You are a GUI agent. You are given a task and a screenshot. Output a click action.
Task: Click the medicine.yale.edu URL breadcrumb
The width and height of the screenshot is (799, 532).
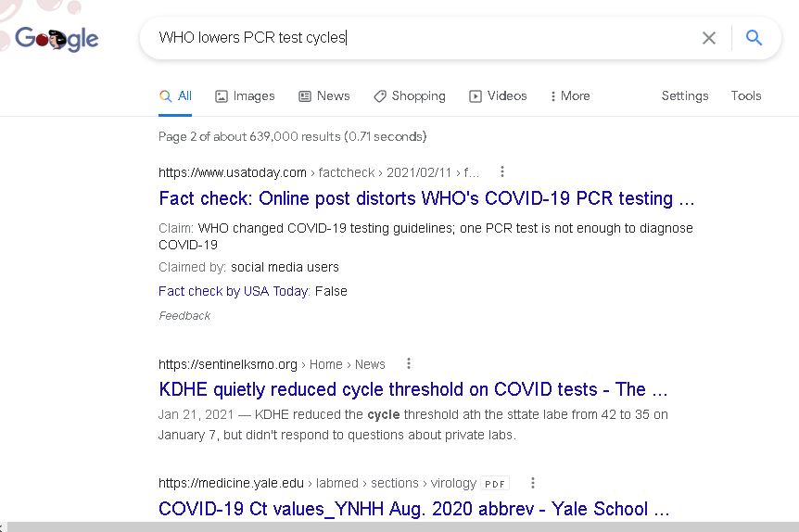point(317,483)
